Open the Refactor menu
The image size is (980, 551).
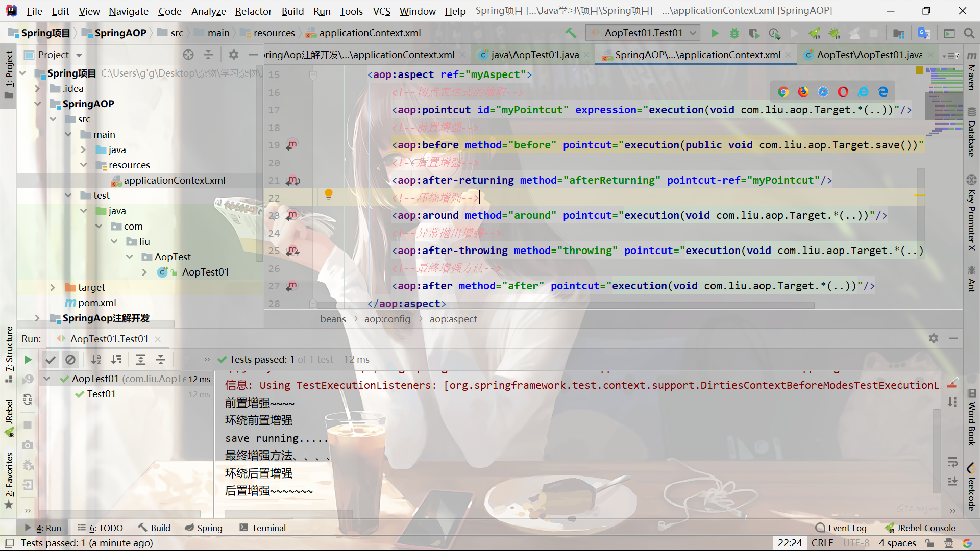point(253,11)
